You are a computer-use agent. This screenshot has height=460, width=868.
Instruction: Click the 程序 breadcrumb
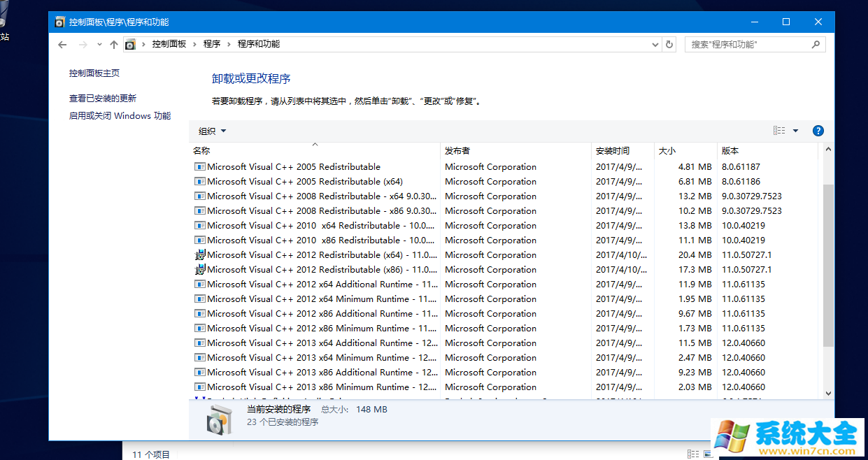click(x=212, y=44)
